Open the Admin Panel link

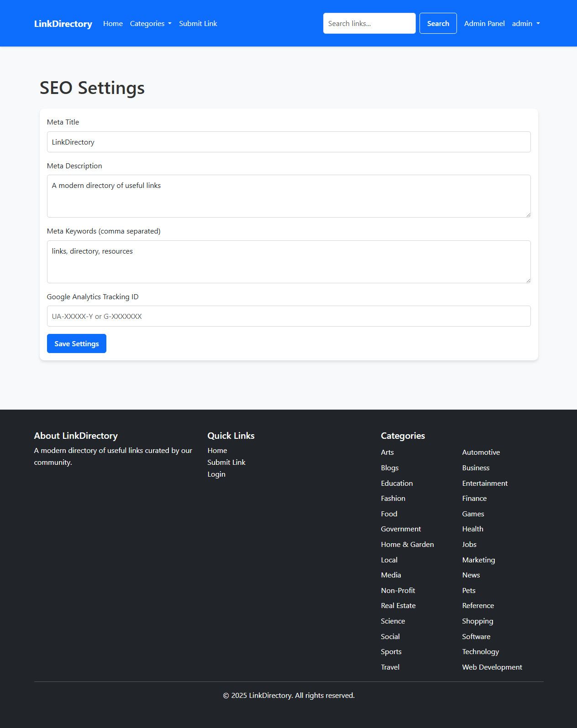[484, 24]
